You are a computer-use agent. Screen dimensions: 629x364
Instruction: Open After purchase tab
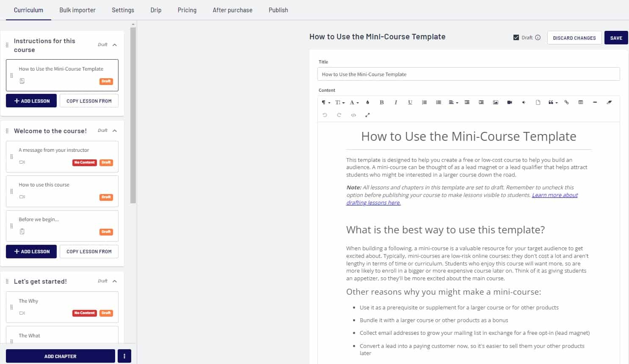point(232,10)
